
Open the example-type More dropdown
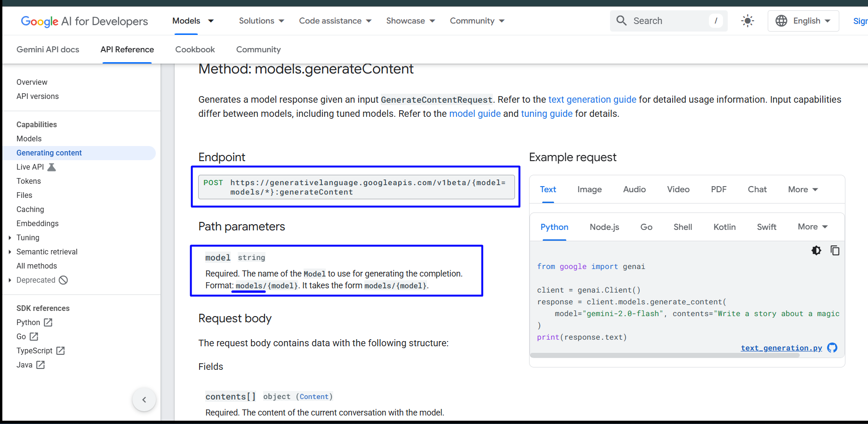coord(803,189)
